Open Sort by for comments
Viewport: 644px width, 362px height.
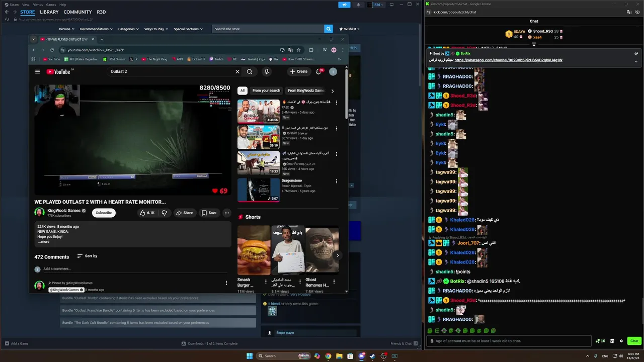(x=87, y=256)
